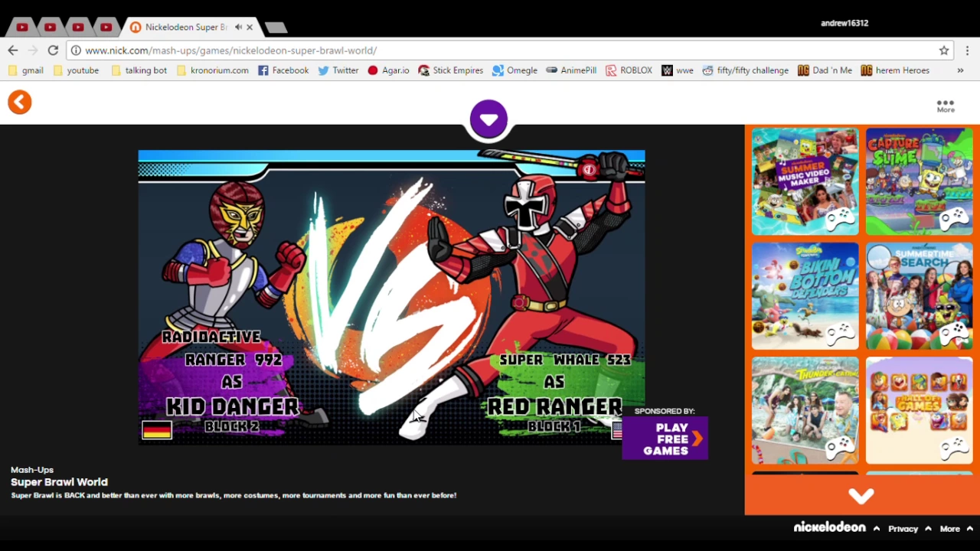Open the Summertime Search game thumbnail
Image resolution: width=980 pixels, height=551 pixels.
919,296
